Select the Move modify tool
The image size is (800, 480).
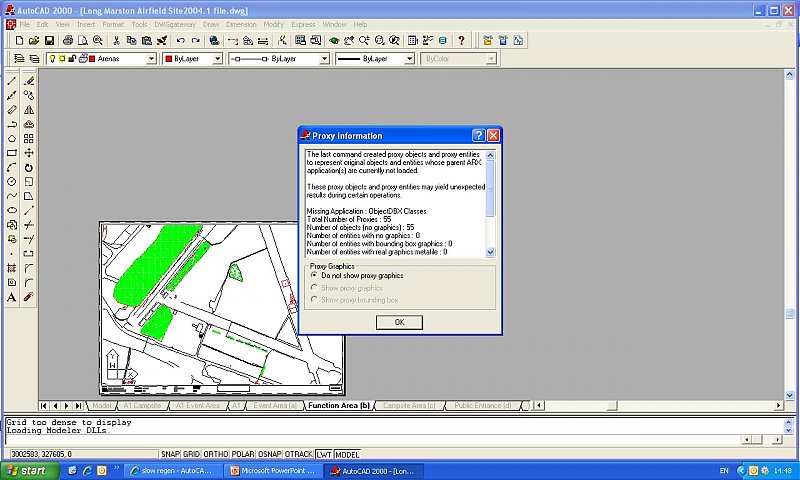(x=29, y=153)
